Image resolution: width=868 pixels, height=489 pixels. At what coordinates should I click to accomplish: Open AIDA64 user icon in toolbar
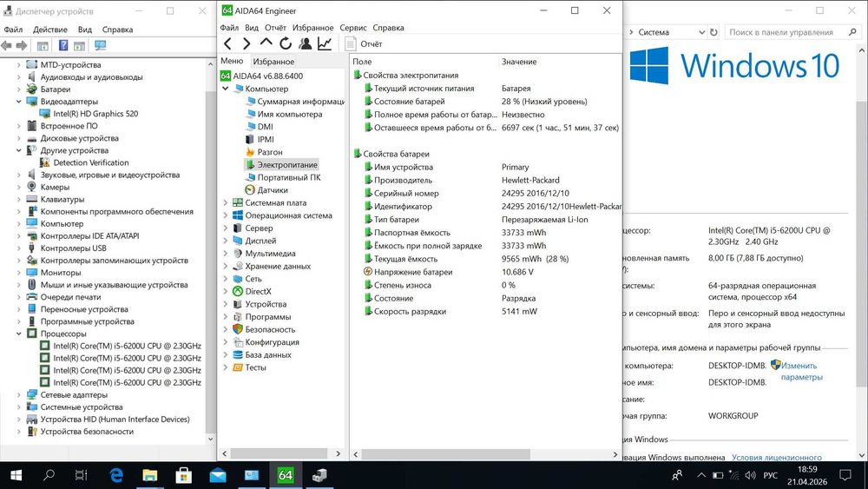pyautogui.click(x=305, y=43)
